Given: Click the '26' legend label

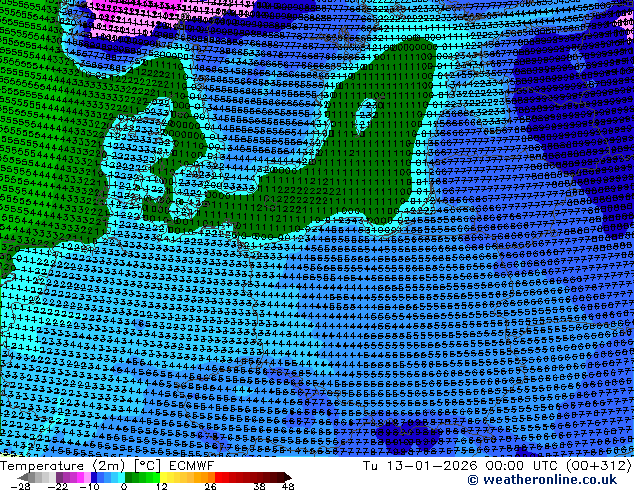Looking at the screenshot, I should (210, 486).
